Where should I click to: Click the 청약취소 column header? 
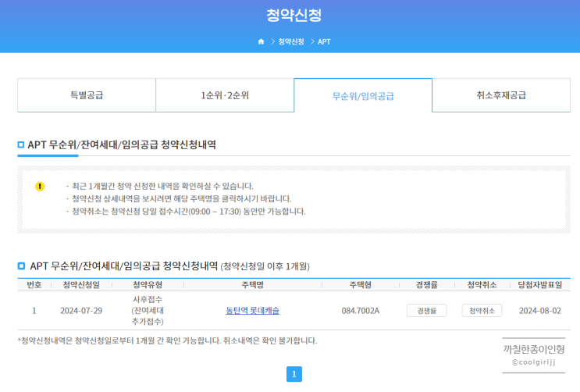482,285
